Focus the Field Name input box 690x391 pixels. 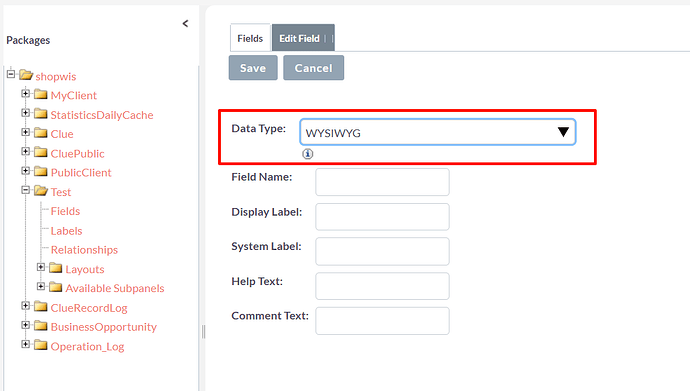coord(382,182)
